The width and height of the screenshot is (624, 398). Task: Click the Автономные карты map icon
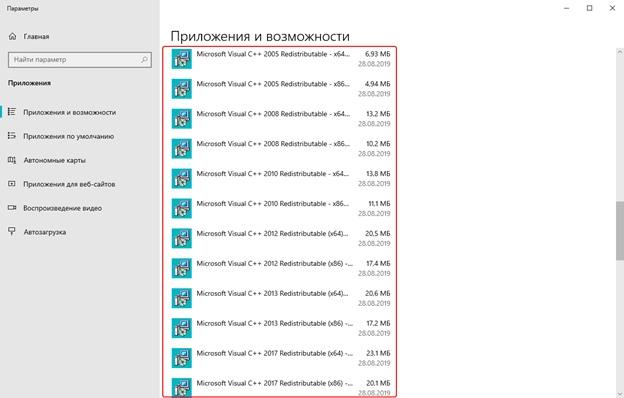coord(12,160)
